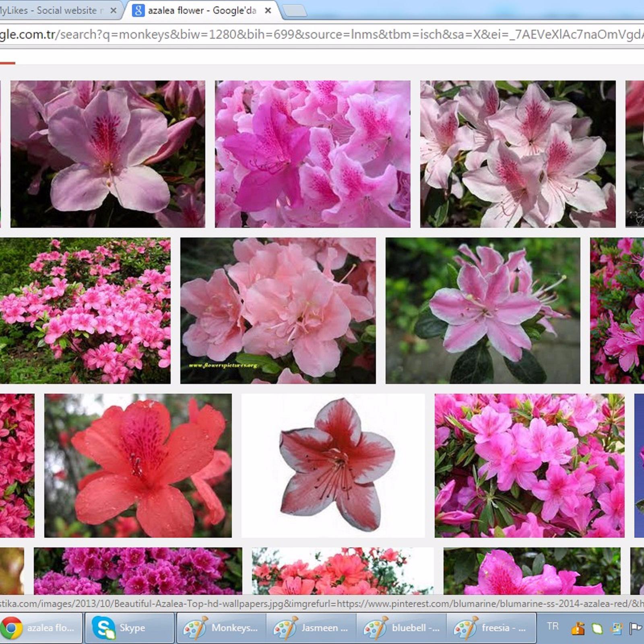The height and width of the screenshot is (644, 644).
Task: Close the MyLikes Social website tab
Action: (x=114, y=11)
